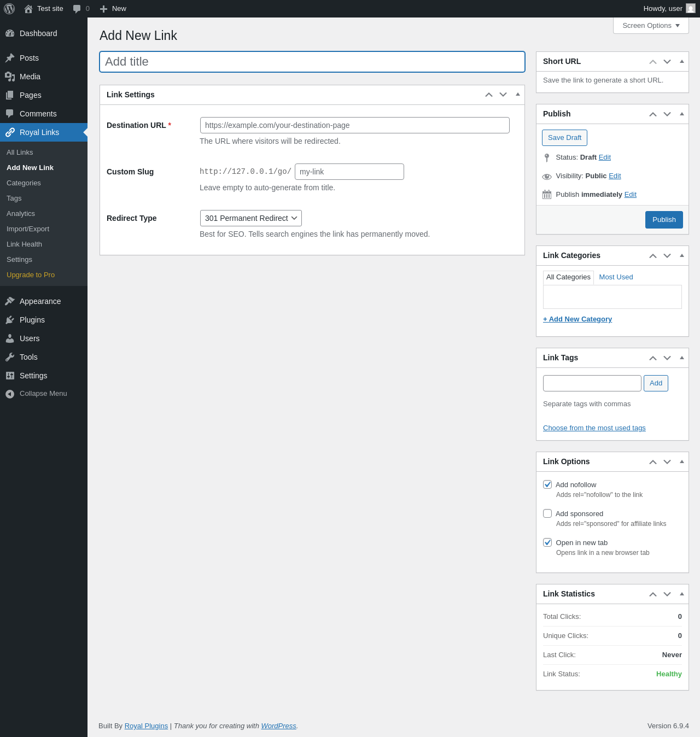Open All Links submenu item

[44, 153]
